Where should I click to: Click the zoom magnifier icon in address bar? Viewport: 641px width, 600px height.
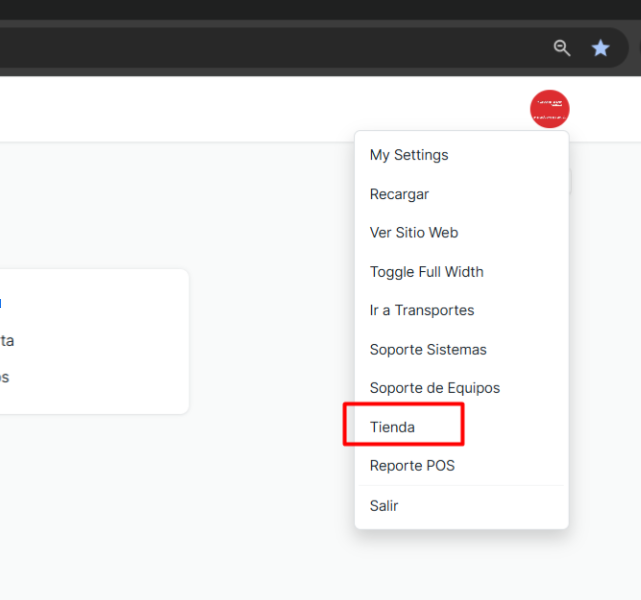[562, 48]
